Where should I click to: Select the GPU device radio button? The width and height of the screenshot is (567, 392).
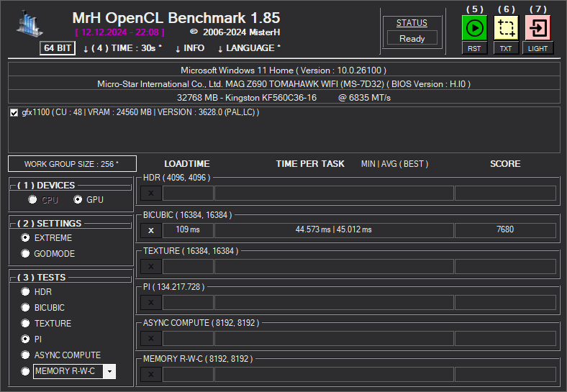coord(78,200)
